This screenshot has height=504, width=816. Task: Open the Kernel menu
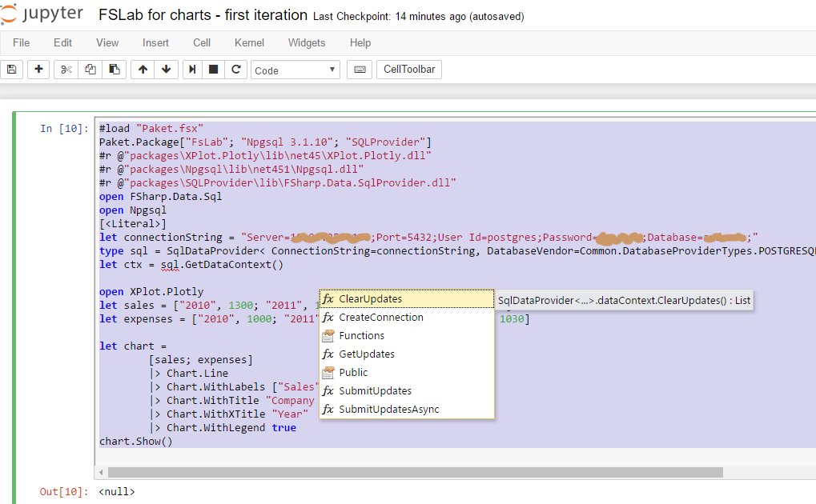coord(248,42)
